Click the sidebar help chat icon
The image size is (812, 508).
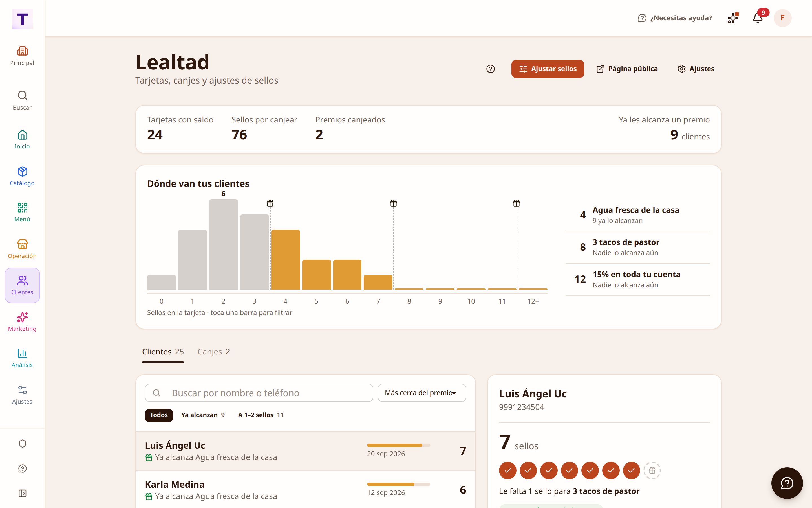23,469
